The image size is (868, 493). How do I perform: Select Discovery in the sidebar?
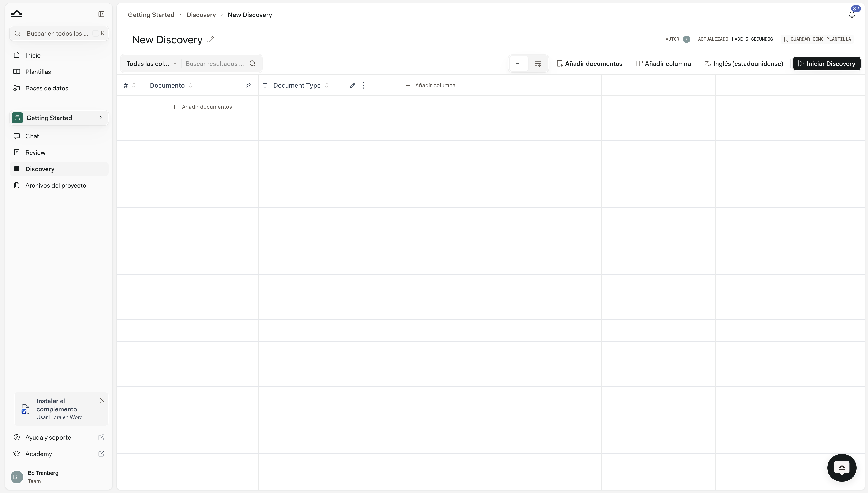point(59,169)
